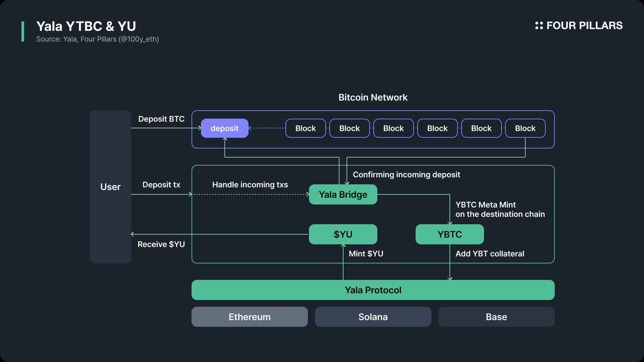Select the Base chain box

(496, 317)
